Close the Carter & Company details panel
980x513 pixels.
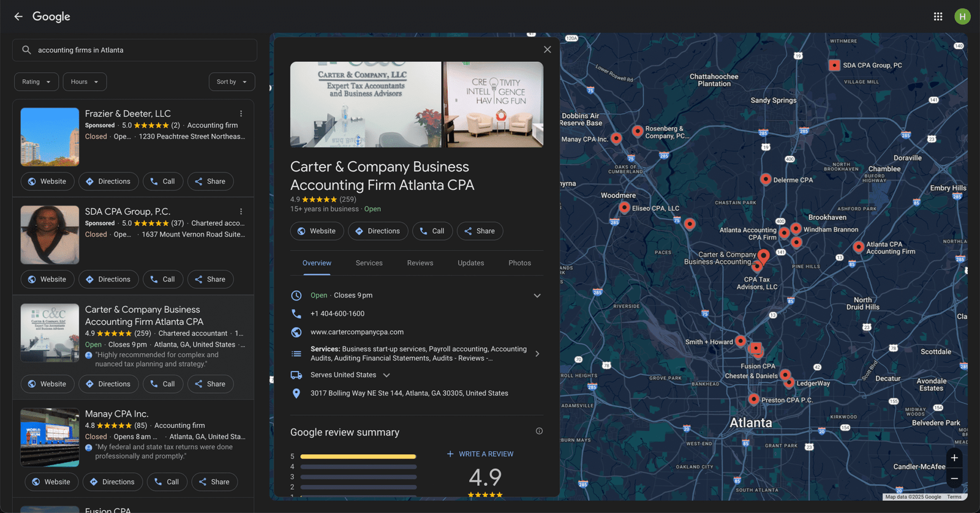[x=548, y=50]
